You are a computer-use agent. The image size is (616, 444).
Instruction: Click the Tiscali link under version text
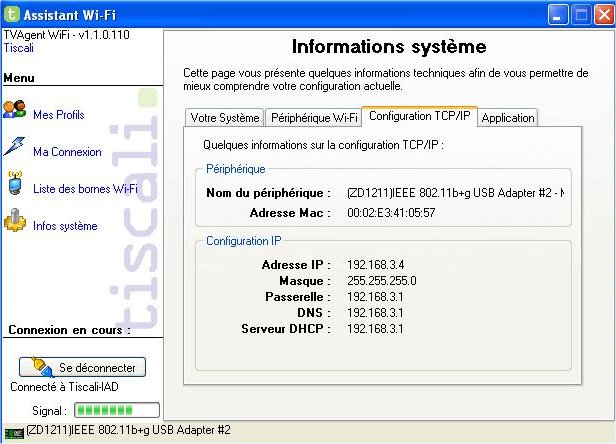(18, 48)
